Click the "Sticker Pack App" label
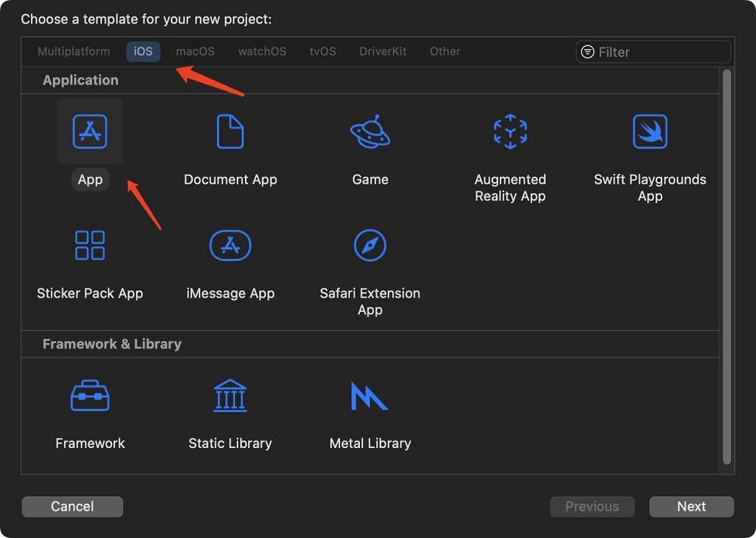 click(90, 293)
